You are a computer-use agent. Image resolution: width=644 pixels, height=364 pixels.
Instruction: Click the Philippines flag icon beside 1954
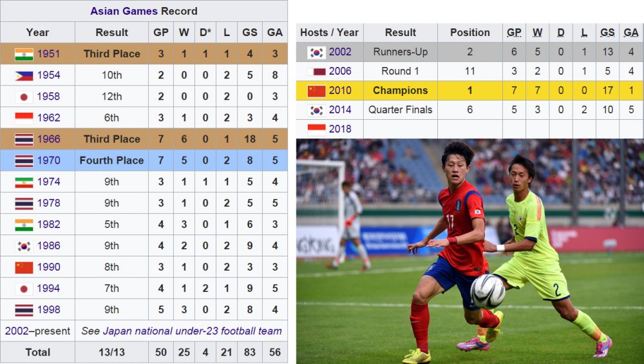(x=24, y=75)
